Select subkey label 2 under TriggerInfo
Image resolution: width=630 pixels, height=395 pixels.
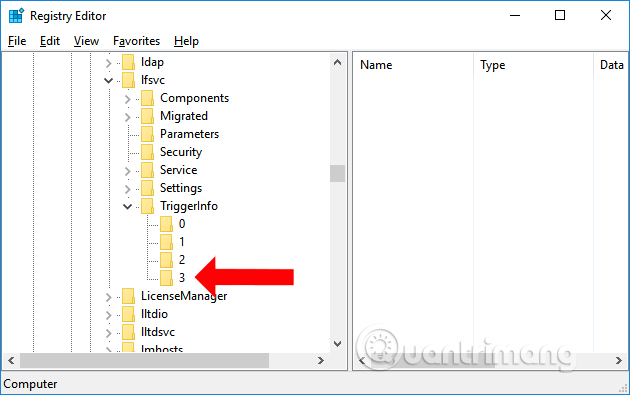point(182,260)
